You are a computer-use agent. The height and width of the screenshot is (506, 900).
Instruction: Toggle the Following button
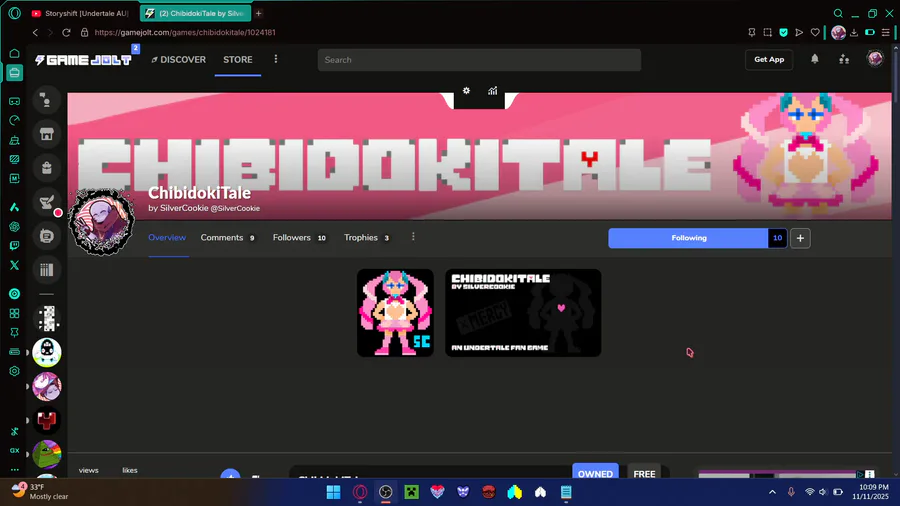pyautogui.click(x=688, y=238)
